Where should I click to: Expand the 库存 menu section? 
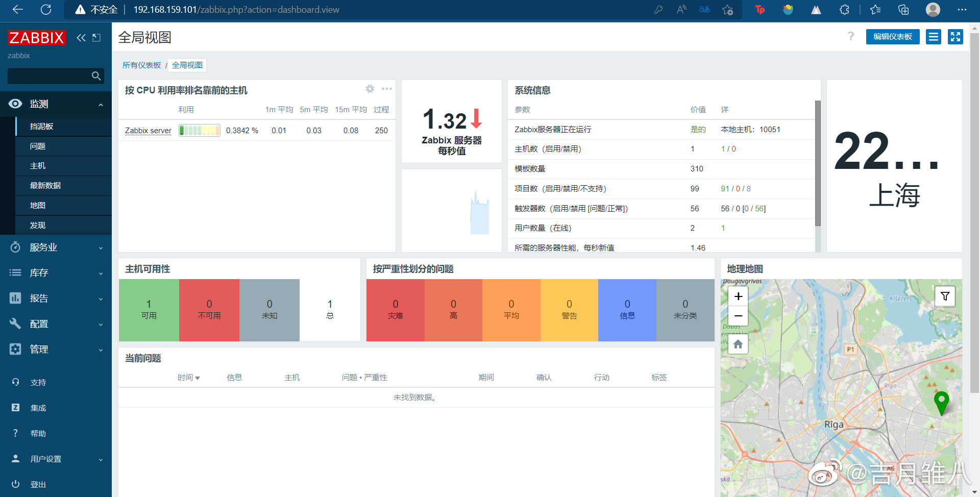(x=101, y=274)
